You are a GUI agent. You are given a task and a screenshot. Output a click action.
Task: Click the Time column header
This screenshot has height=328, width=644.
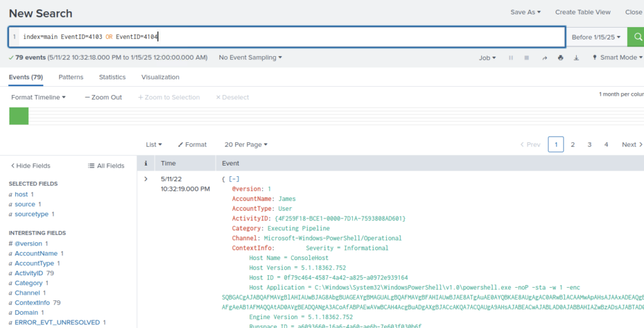pyautogui.click(x=169, y=163)
